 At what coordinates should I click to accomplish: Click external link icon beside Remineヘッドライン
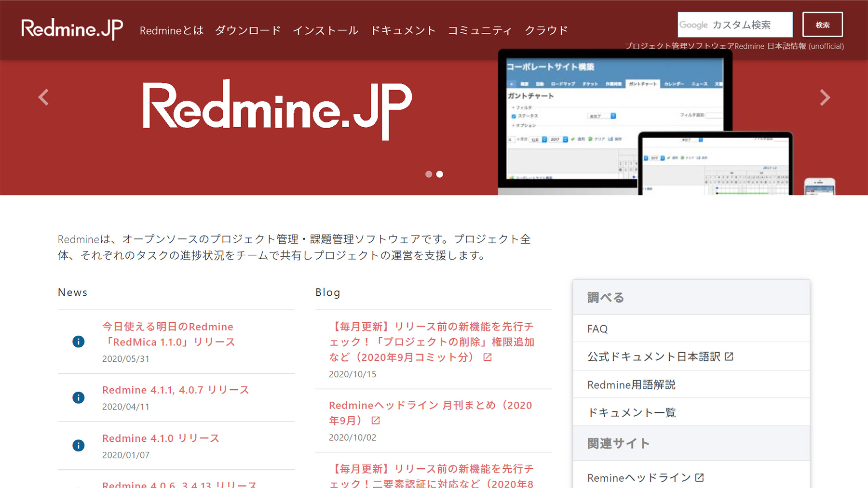tap(700, 477)
